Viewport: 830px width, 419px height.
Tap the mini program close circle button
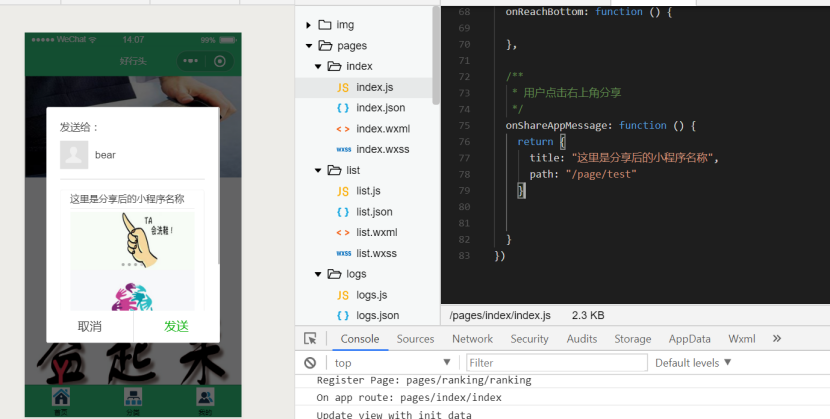point(220,61)
